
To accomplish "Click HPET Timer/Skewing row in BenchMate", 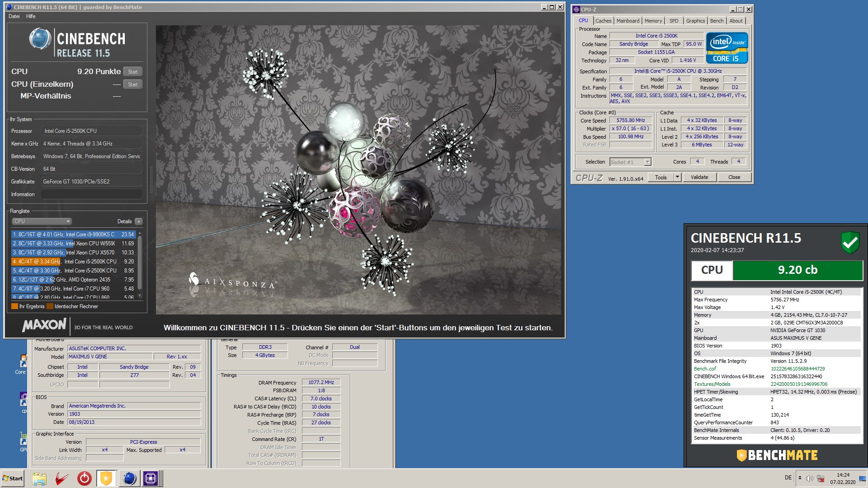I will click(x=777, y=392).
